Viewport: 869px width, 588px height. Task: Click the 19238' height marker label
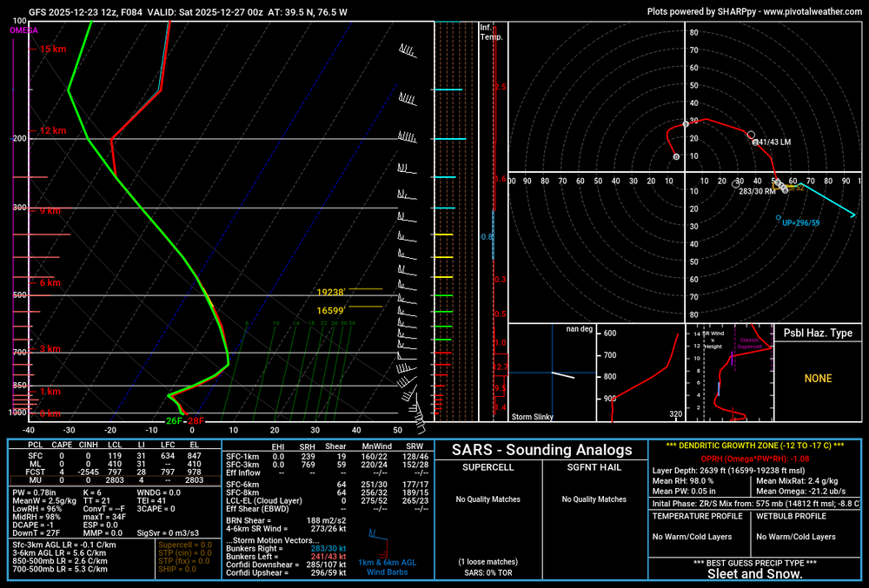coord(331,293)
